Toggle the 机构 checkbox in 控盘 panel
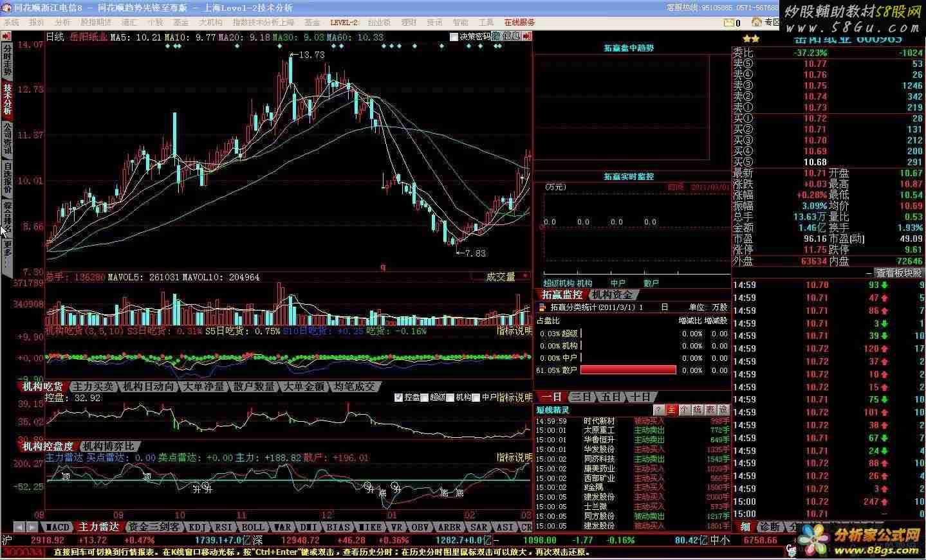This screenshot has height=560, width=926. [450, 398]
